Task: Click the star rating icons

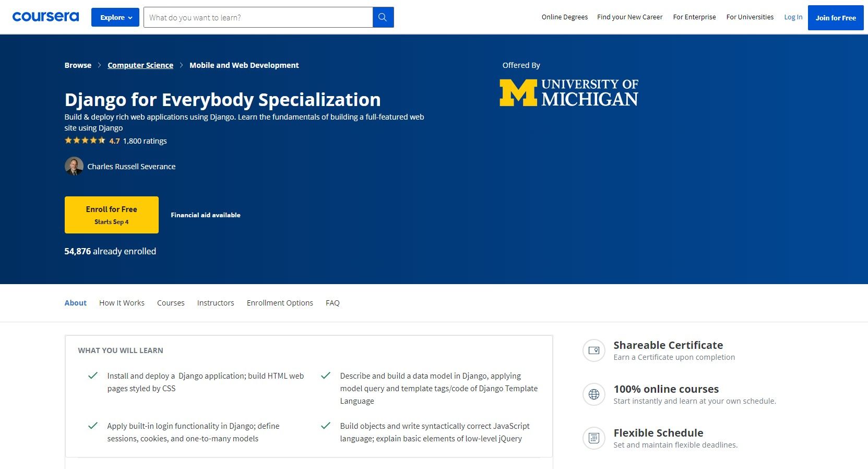Action: pyautogui.click(x=85, y=140)
